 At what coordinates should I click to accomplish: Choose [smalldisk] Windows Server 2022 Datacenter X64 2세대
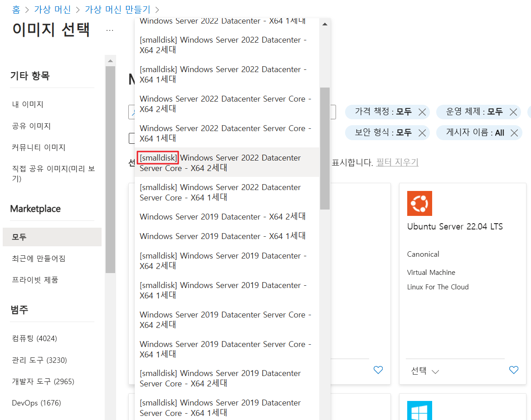[227, 45]
